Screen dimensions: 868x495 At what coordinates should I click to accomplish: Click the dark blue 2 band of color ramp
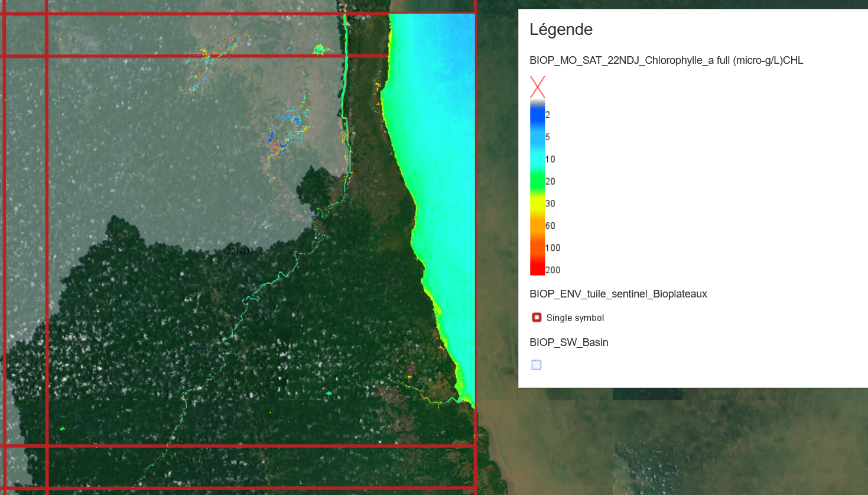coord(537,115)
